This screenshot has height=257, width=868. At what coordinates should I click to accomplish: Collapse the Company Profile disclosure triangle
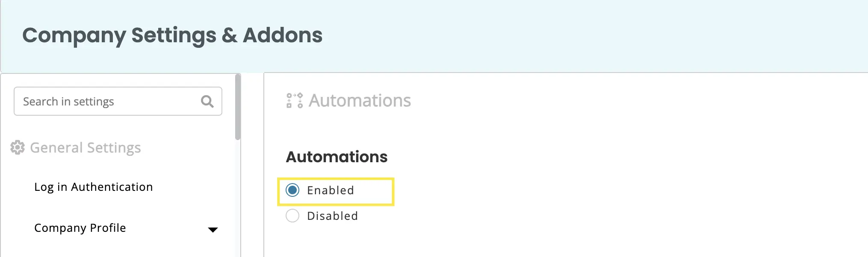213,230
